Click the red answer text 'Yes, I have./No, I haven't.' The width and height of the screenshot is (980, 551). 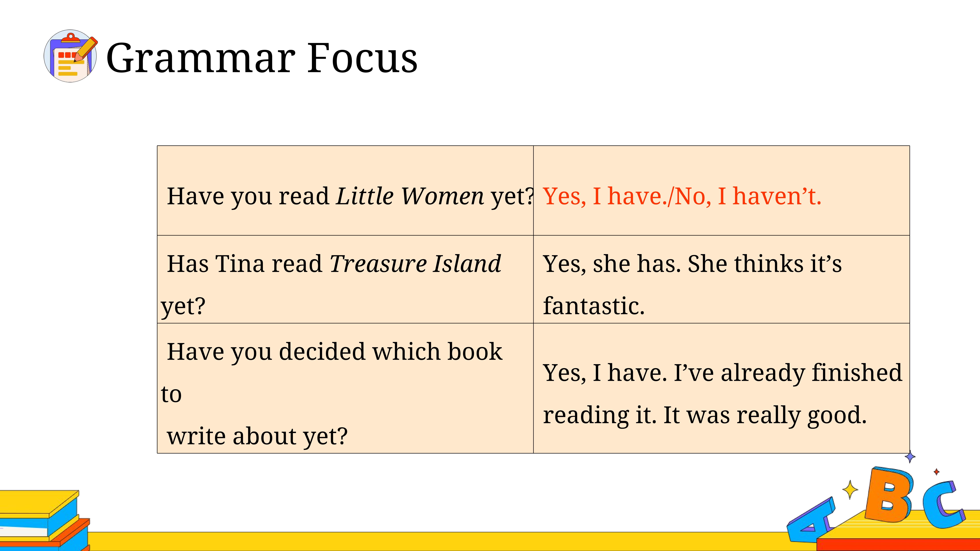[x=682, y=196]
